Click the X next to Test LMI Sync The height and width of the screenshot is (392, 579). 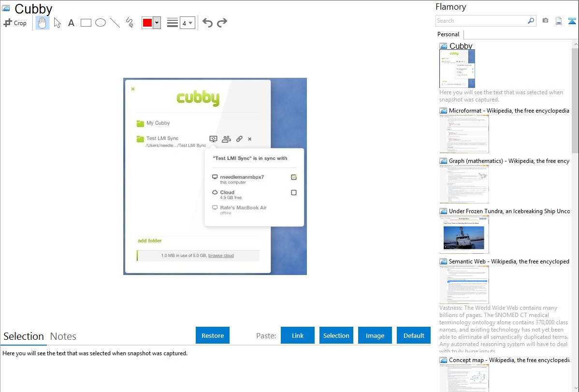pos(249,139)
